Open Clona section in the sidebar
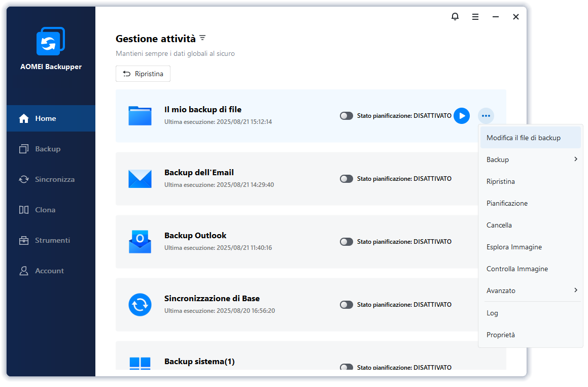This screenshot has width=588, height=387. coord(51,210)
